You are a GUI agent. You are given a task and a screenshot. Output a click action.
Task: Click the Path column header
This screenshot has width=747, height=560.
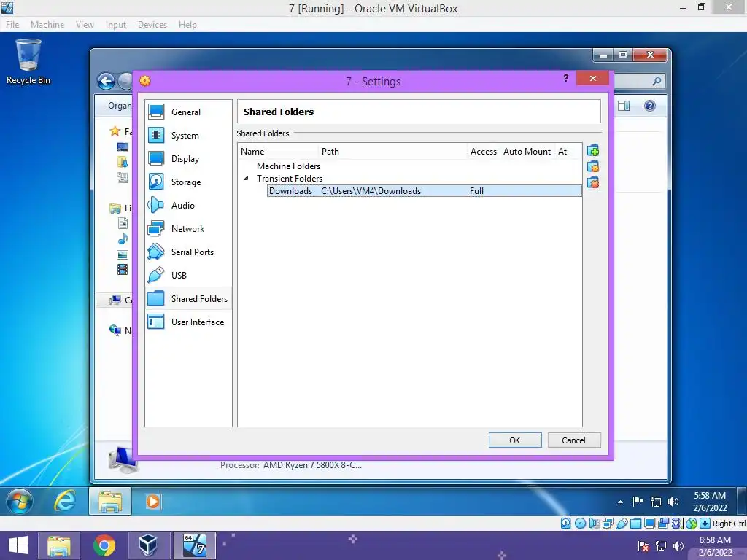point(393,152)
